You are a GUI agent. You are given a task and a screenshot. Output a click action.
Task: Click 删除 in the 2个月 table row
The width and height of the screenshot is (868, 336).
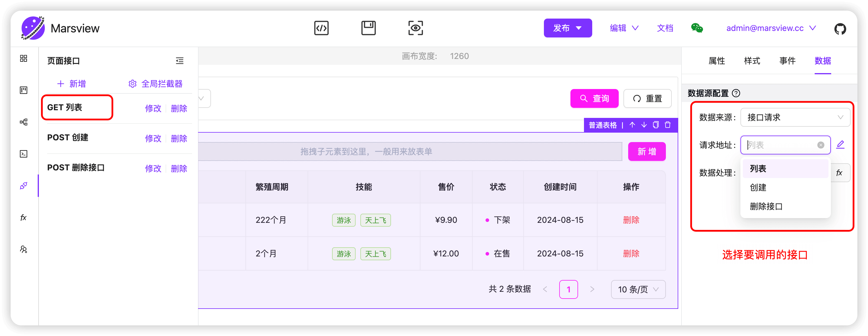click(631, 253)
